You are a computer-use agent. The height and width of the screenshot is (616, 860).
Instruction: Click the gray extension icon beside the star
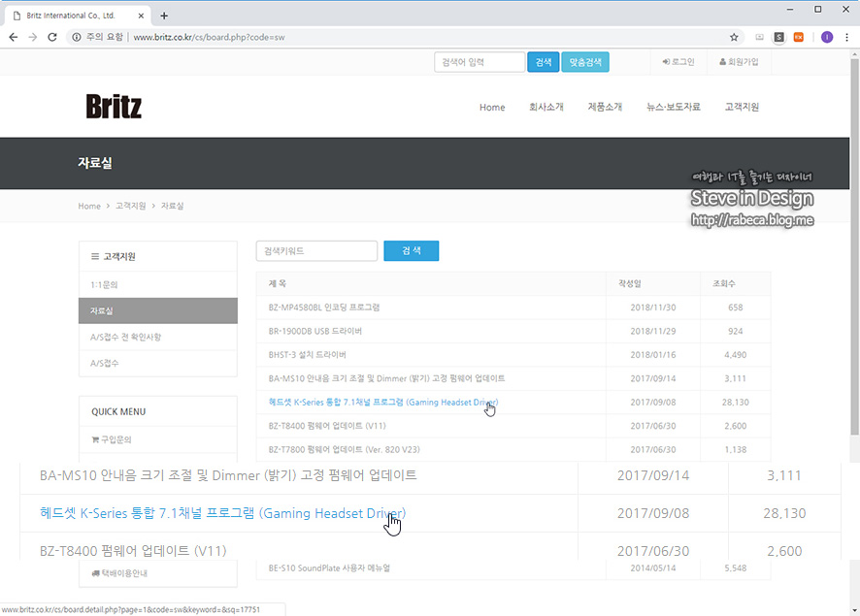click(x=760, y=37)
